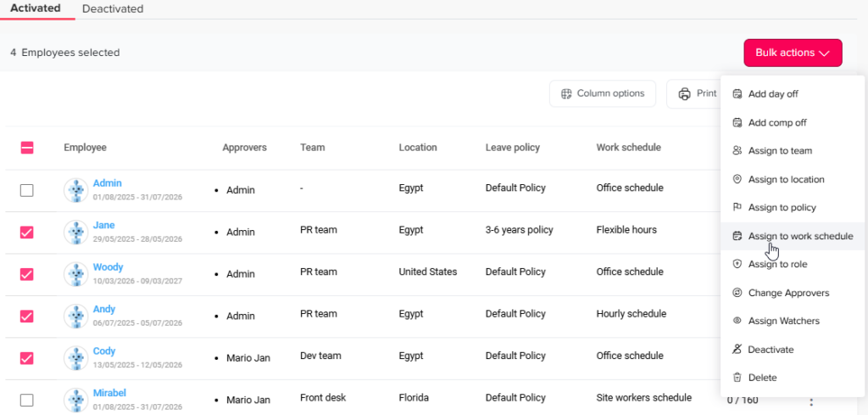Open Cody's employee profile link

click(x=104, y=351)
